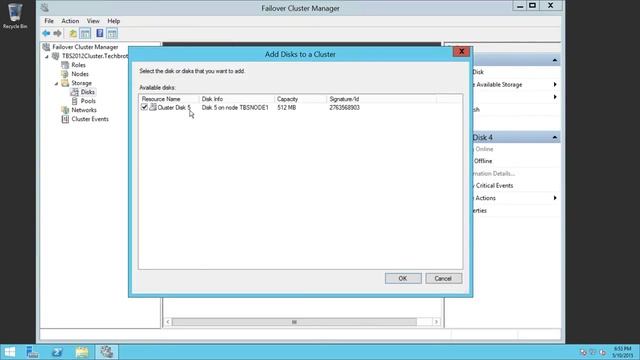This screenshot has width=640, height=360.
Task: Click the 512 MB capacity cell
Action: (x=287, y=108)
